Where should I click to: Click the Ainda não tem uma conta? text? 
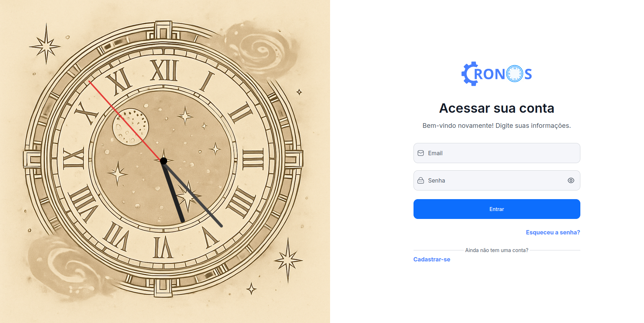pyautogui.click(x=497, y=250)
